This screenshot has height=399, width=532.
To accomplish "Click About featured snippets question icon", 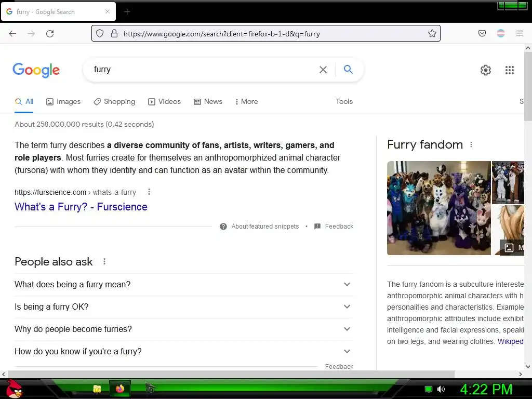I will 223,227.
